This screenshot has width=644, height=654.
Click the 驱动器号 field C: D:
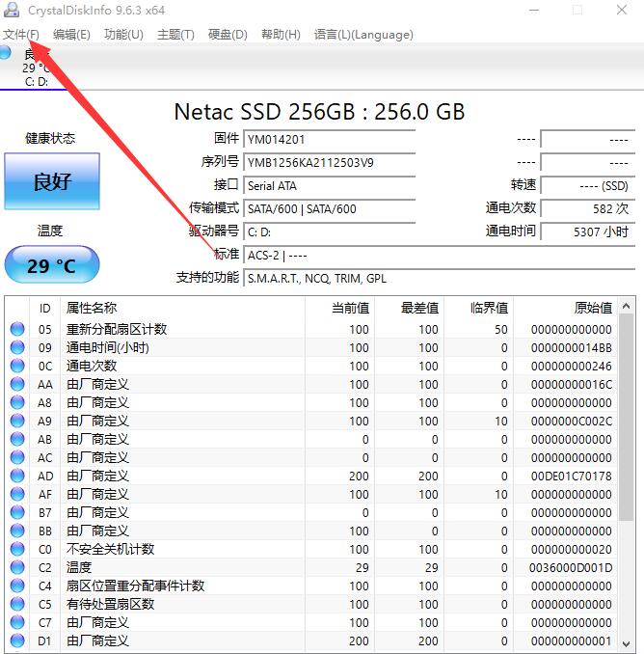(330, 232)
